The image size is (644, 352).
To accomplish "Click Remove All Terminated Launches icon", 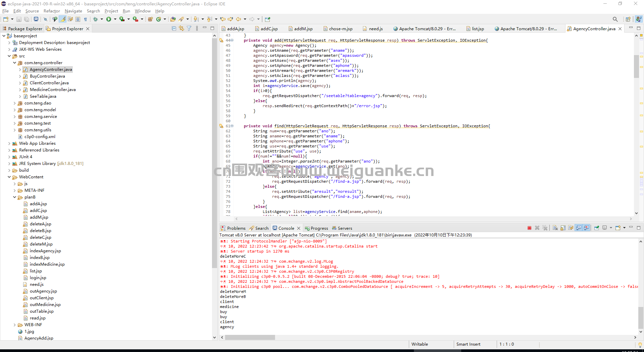I will pyautogui.click(x=545, y=228).
